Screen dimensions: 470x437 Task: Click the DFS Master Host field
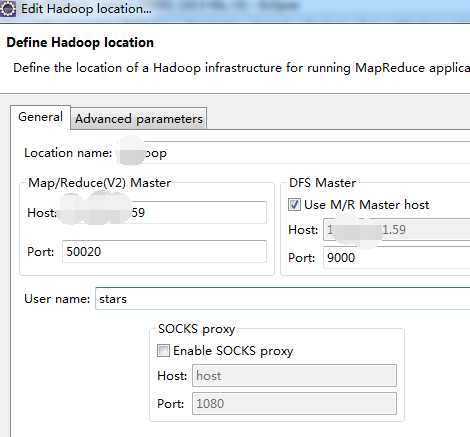coord(397,229)
